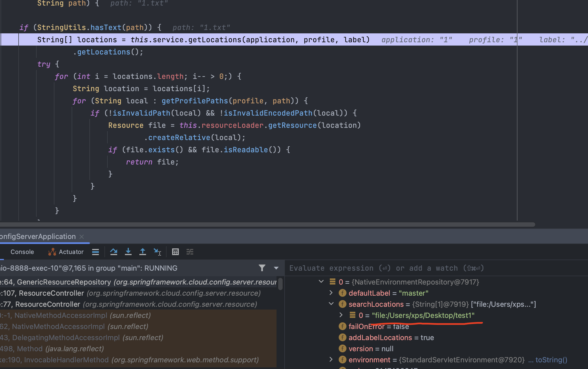Screen dimensions: 588x369
Task: Expand the environment variable node
Action: pyautogui.click(x=331, y=360)
